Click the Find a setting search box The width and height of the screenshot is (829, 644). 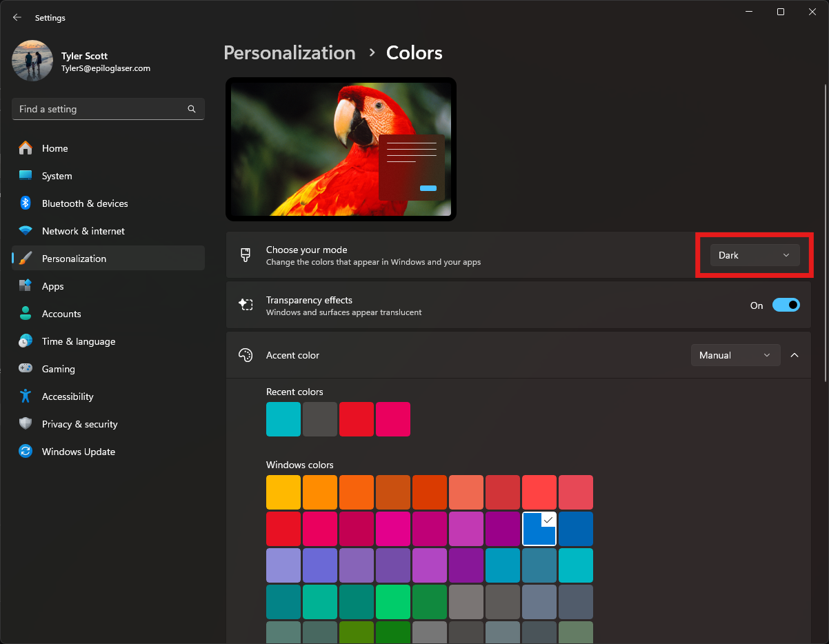click(x=100, y=109)
